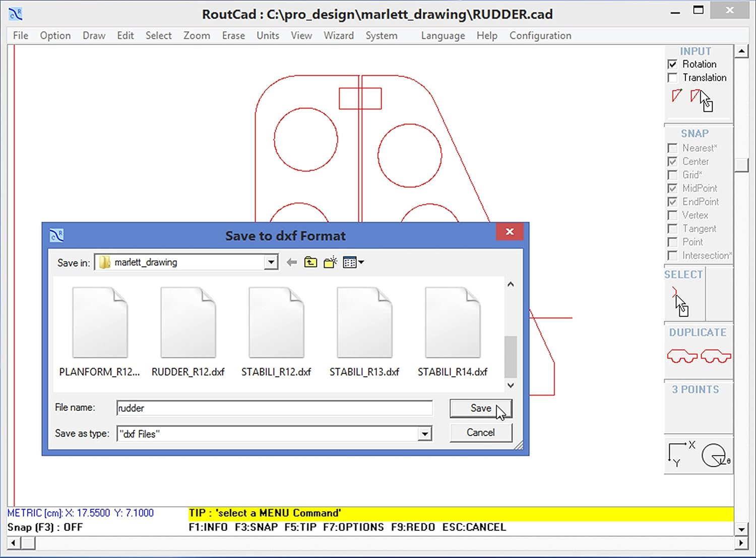The width and height of the screenshot is (756, 558).
Task: Open the Save as type dropdown
Action: 425,434
